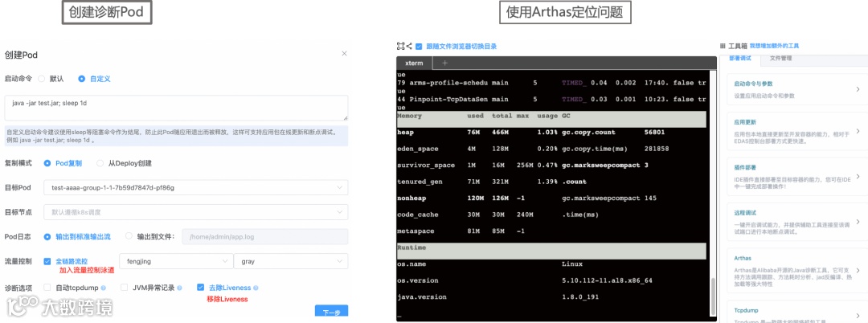The image size is (868, 323).
Task: Click the Memory header row in terminal
Action: [551, 119]
